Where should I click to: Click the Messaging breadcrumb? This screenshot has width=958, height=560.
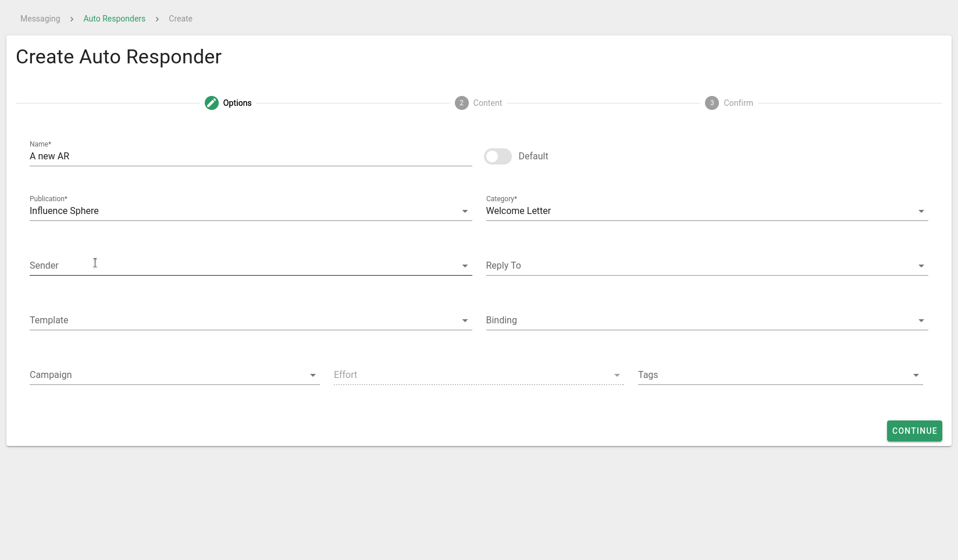(40, 19)
